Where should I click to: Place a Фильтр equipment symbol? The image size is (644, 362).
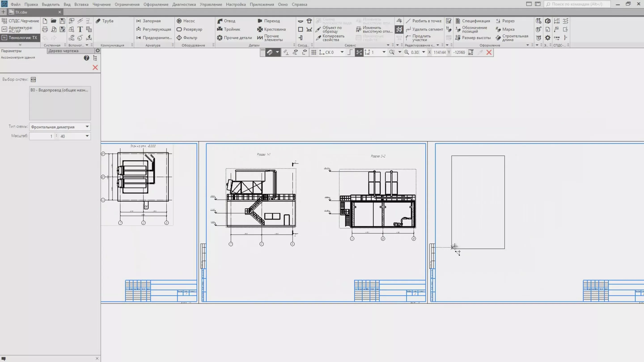(x=187, y=38)
